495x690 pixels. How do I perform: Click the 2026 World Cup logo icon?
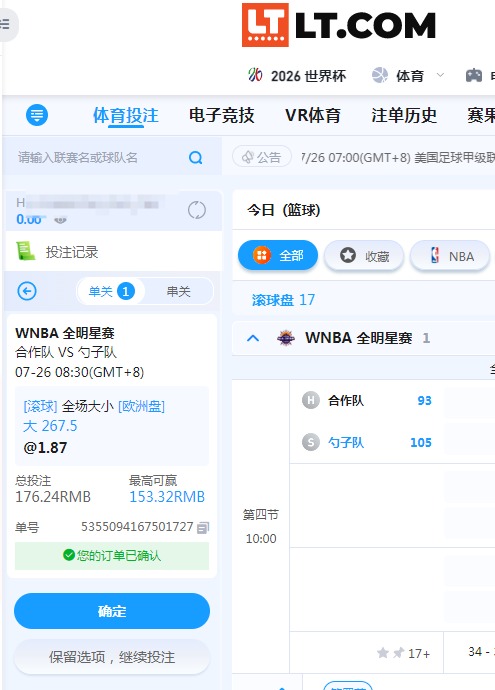(x=255, y=75)
